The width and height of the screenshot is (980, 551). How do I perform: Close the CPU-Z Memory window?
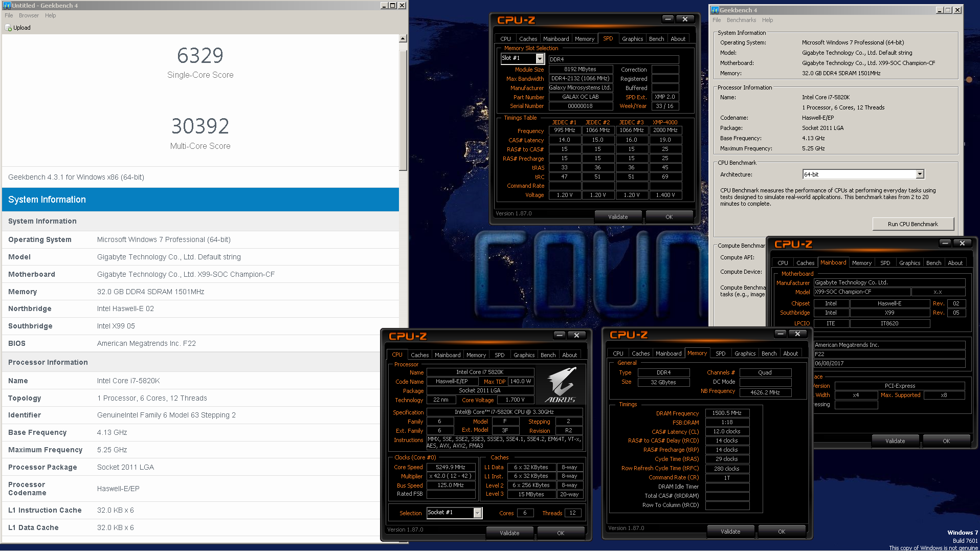797,334
